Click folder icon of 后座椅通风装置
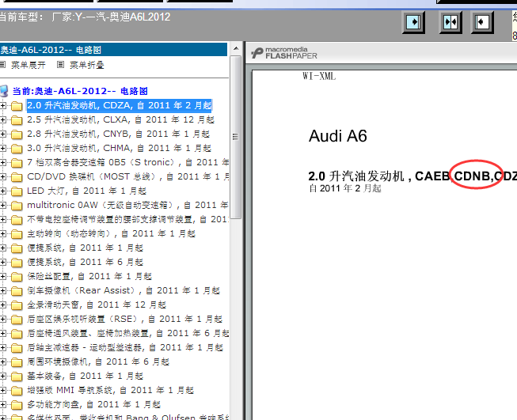517x420 pixels. (17, 334)
